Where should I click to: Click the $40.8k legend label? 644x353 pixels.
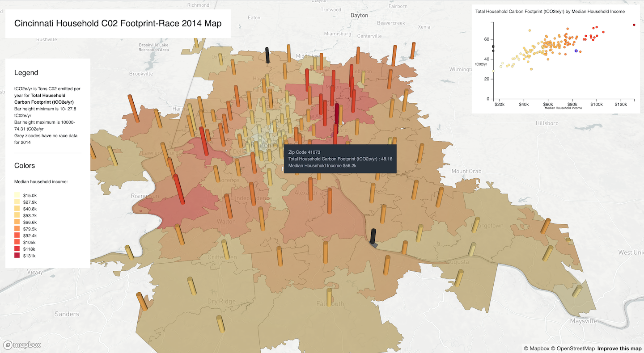pos(30,209)
